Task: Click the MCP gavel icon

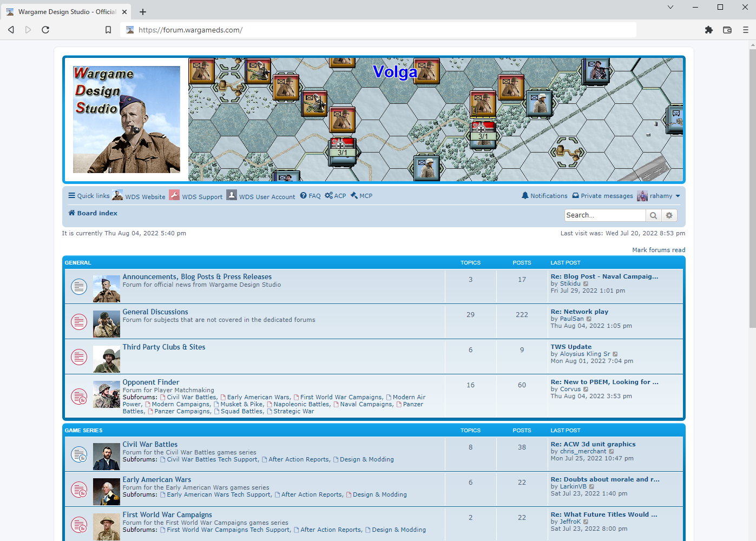Action: click(x=354, y=195)
